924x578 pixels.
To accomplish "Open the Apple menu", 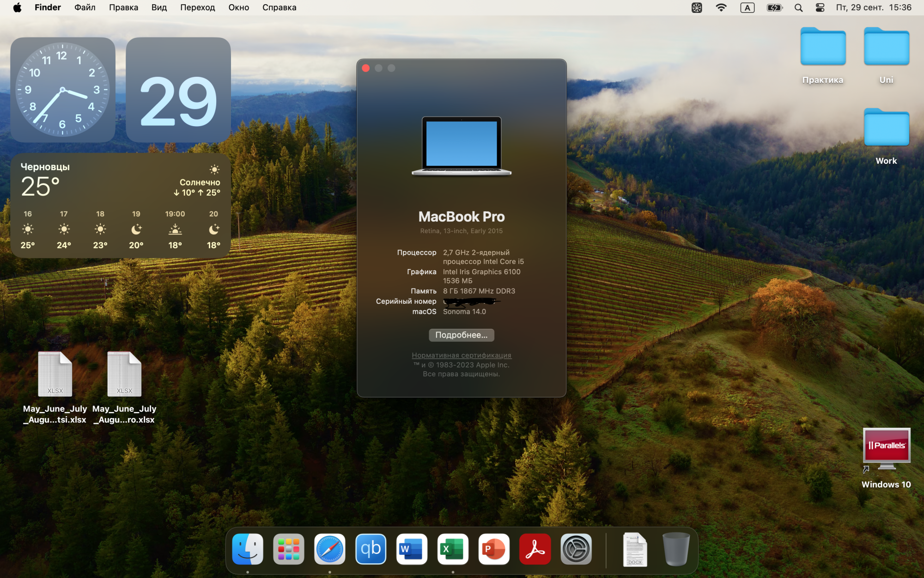I will click(x=17, y=7).
